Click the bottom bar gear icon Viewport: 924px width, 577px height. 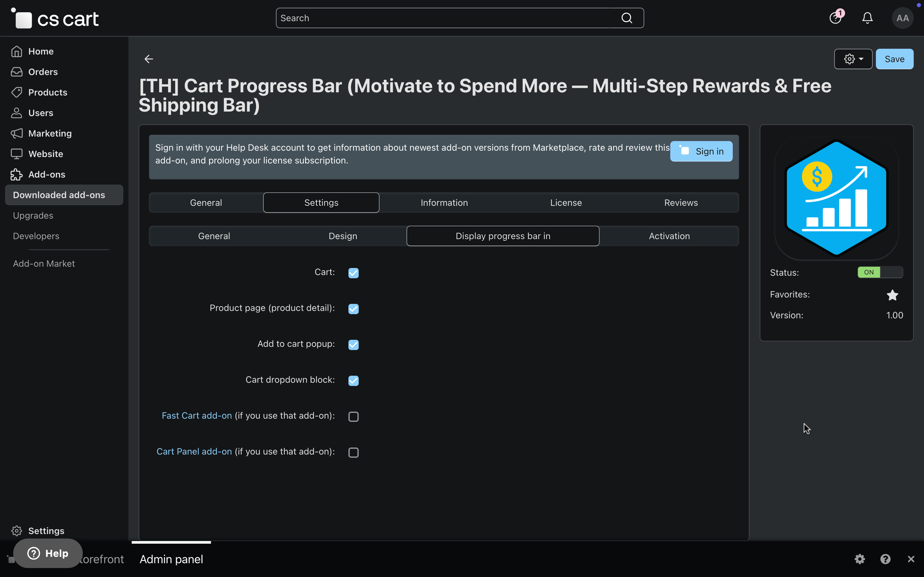pos(860,559)
